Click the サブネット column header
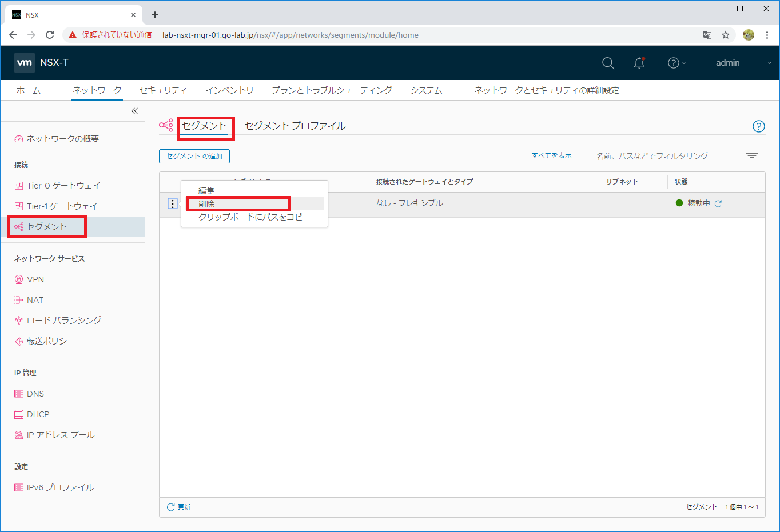The image size is (780, 532). (x=622, y=182)
